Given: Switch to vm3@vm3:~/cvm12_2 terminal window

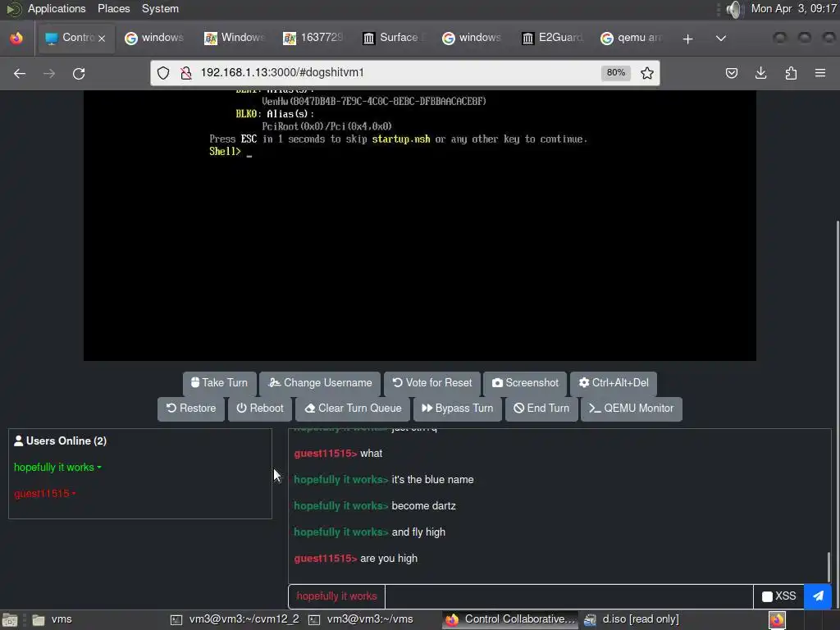Looking at the screenshot, I should click(x=235, y=620).
